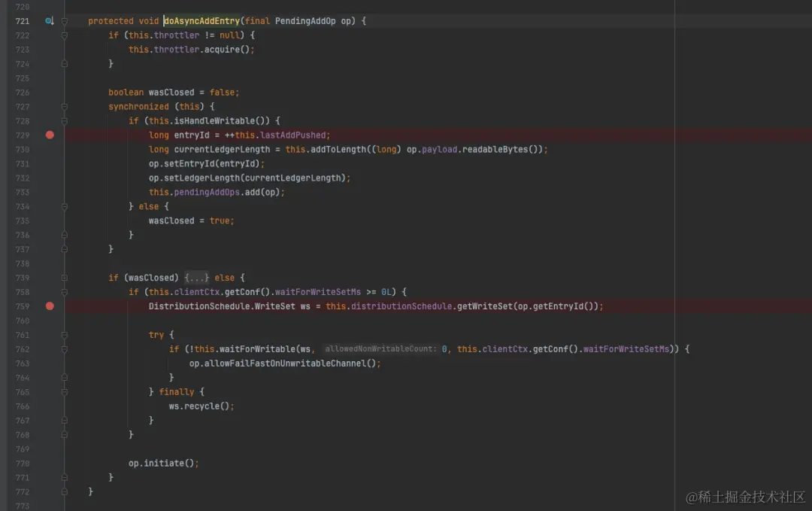This screenshot has height=511, width=812.
Task: Click the op.initiate() statement
Action: [x=164, y=463]
